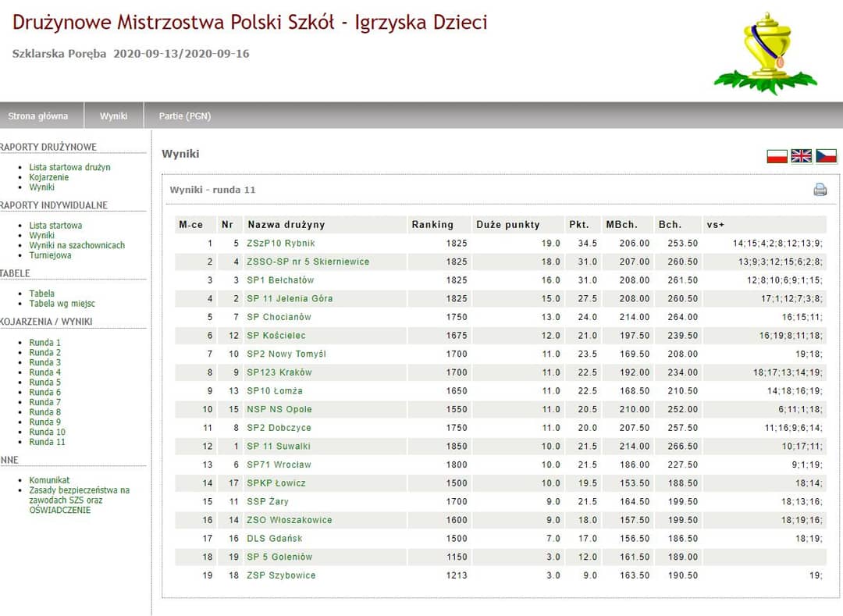The image size is (843, 616).
Task: Click the Polish flag language icon
Action: [x=777, y=156]
